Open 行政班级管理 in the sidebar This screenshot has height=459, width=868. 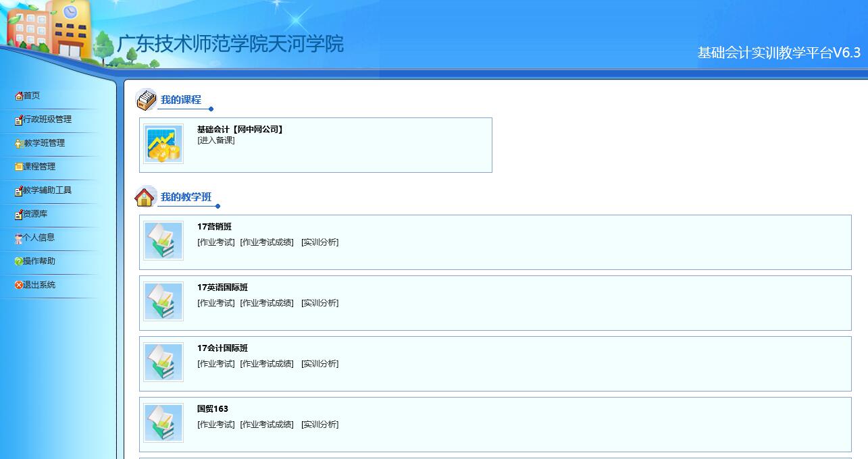(47, 119)
